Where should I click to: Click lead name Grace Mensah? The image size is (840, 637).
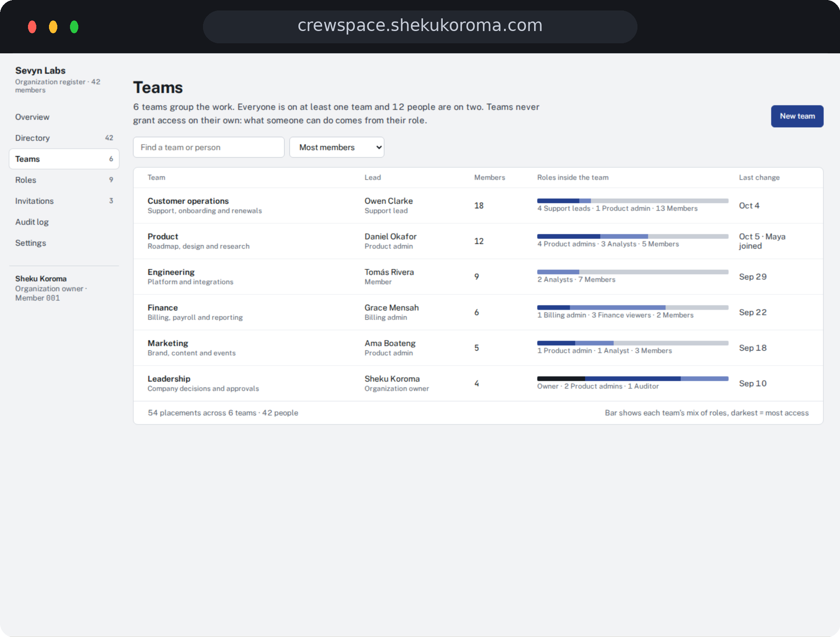click(392, 308)
